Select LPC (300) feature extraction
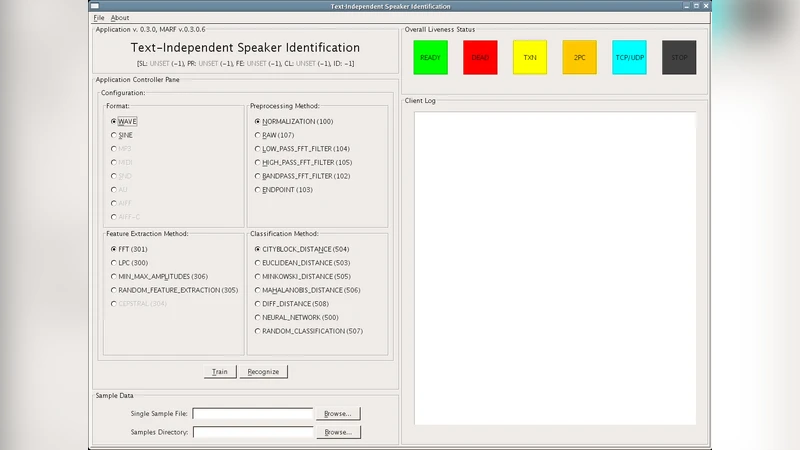The image size is (800, 450). tap(114, 262)
